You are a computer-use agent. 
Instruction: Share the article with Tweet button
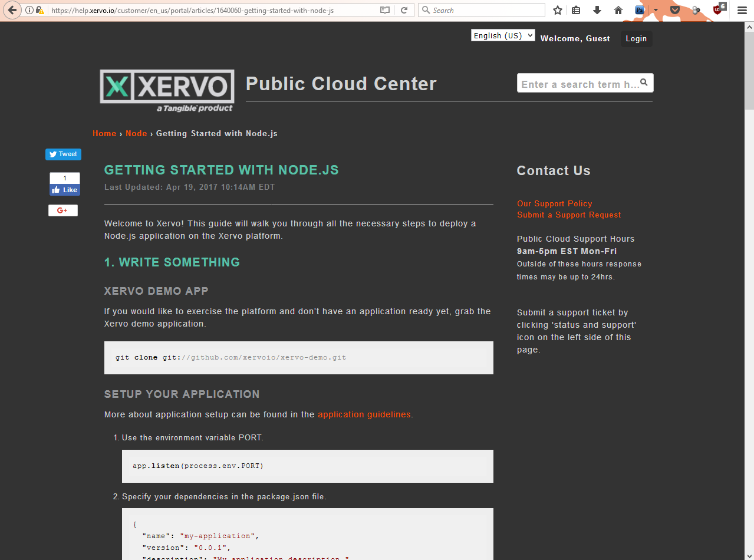pyautogui.click(x=63, y=154)
